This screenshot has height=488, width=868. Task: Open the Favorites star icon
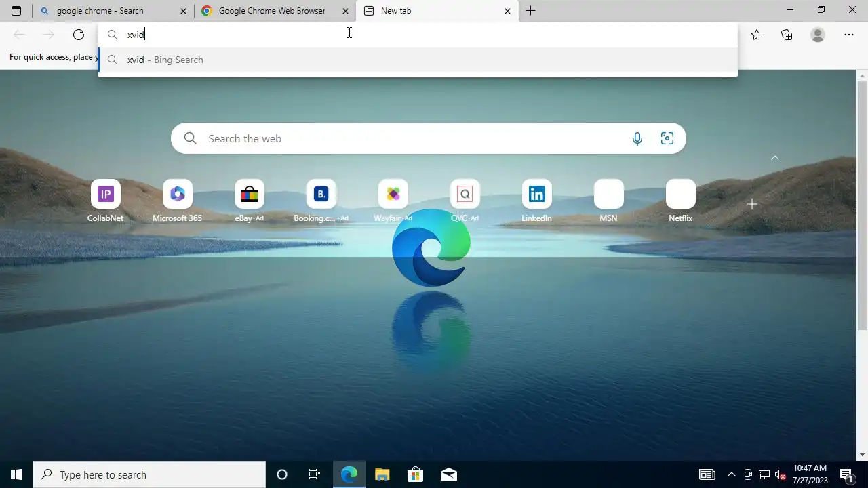click(757, 35)
